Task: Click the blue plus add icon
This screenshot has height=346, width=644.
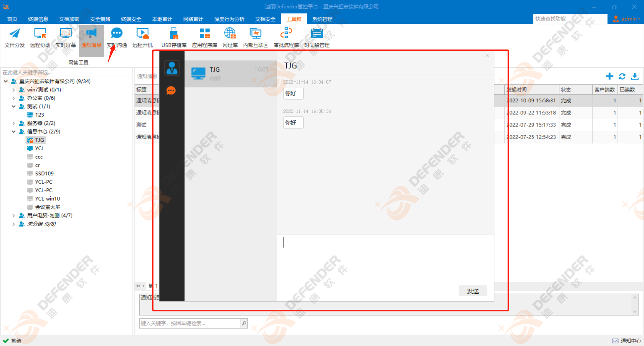Action: coord(609,77)
